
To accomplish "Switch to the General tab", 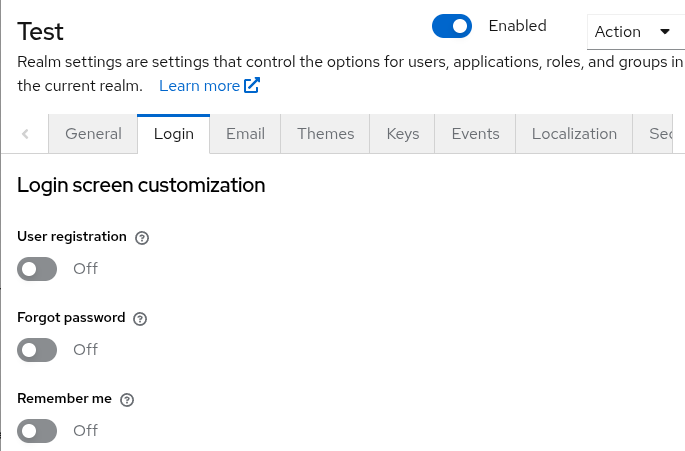I will [93, 134].
